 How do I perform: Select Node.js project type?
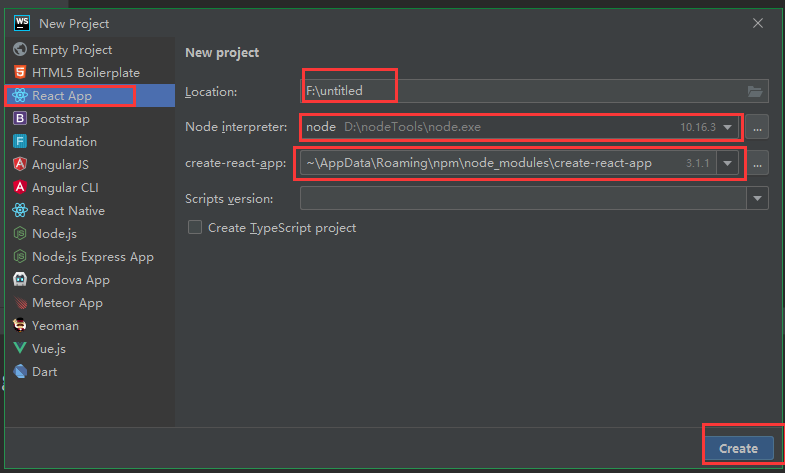90,233
